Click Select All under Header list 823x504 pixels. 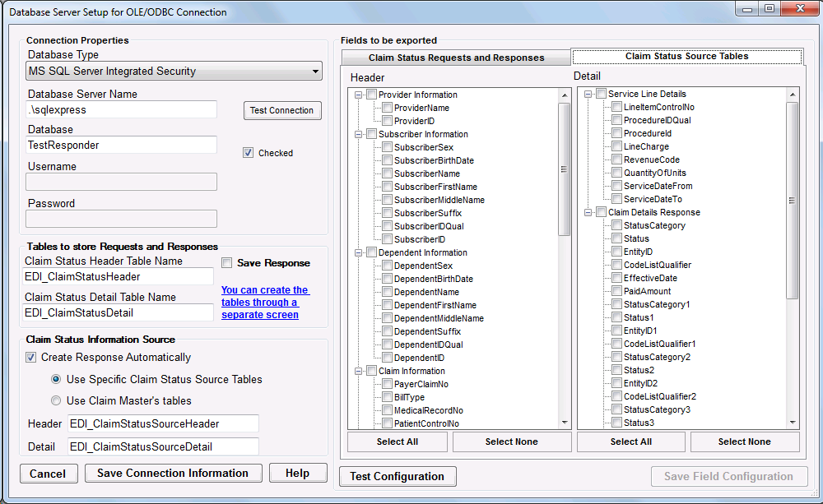click(397, 442)
